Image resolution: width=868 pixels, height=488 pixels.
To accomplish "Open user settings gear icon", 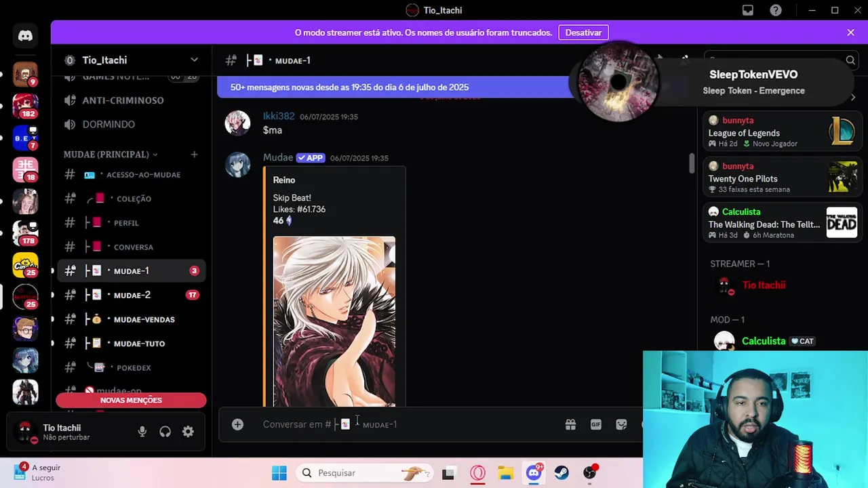I will (x=188, y=432).
